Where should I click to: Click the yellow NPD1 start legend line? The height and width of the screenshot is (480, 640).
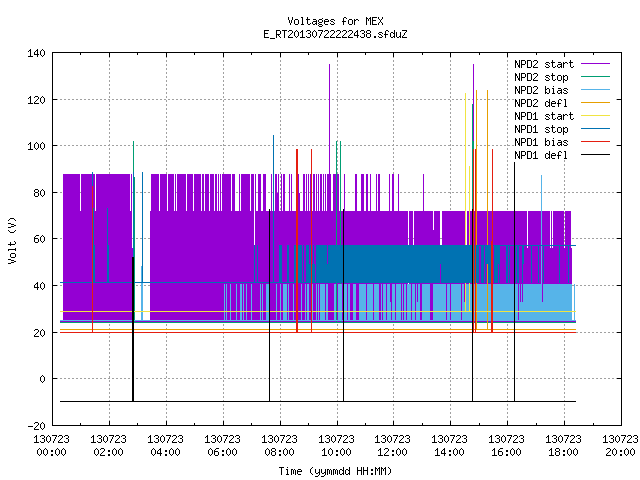point(595,116)
